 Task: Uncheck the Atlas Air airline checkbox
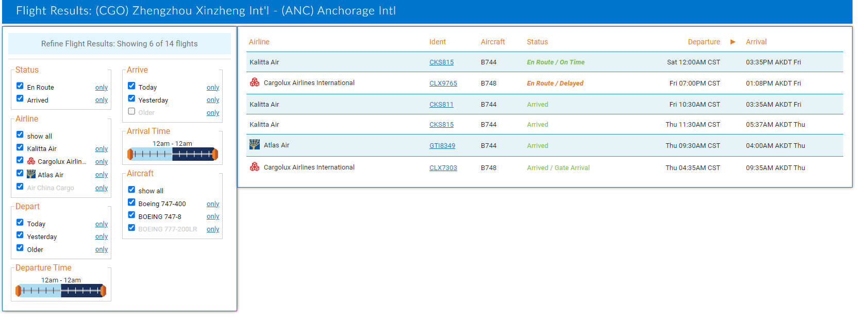click(20, 173)
